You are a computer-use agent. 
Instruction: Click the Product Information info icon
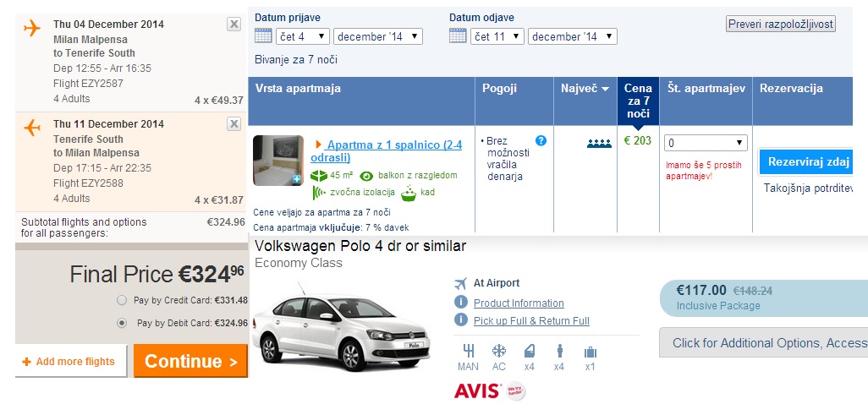[461, 303]
